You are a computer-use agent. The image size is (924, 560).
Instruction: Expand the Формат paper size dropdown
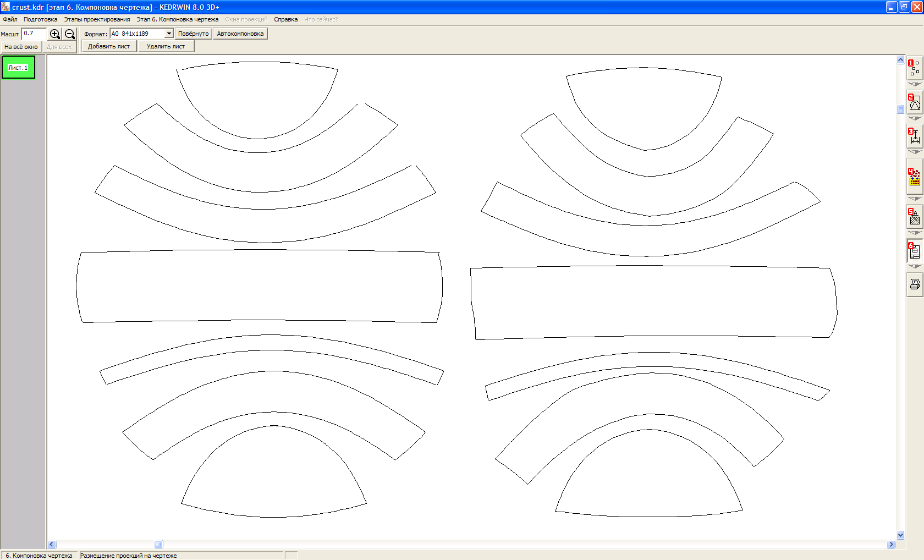169,34
